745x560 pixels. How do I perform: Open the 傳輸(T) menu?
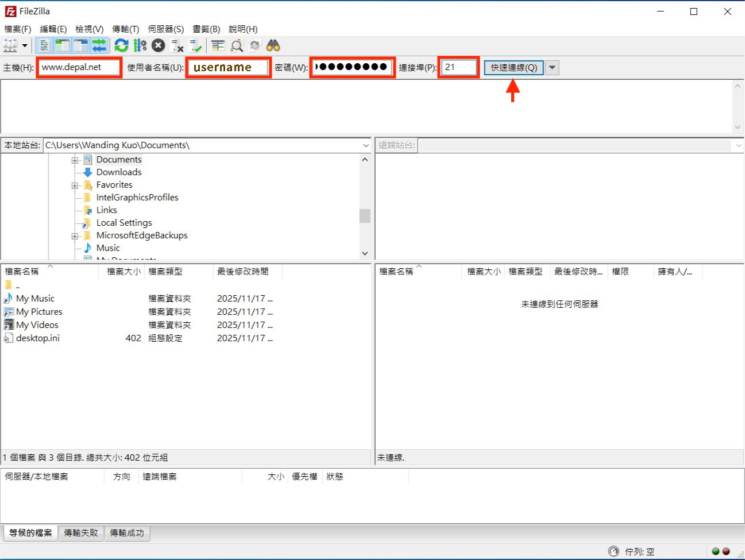pos(125,29)
